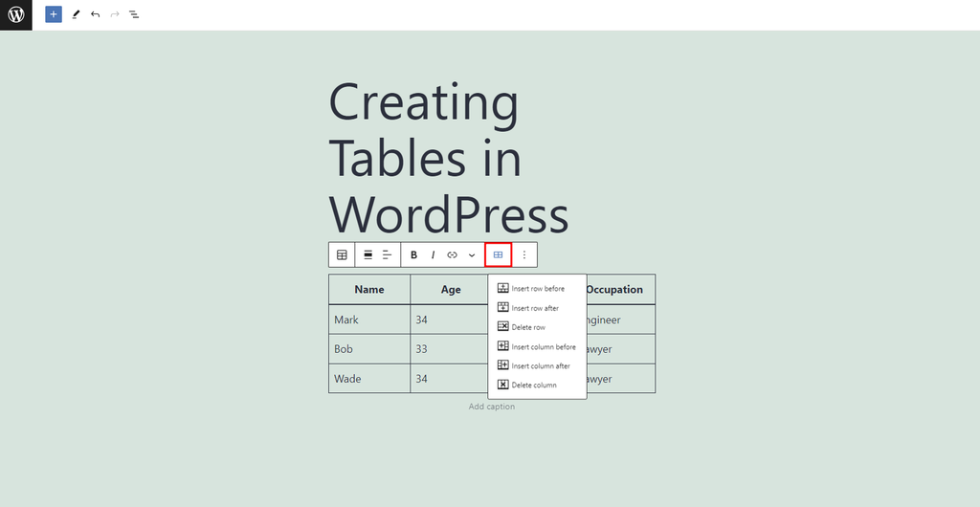980x507 pixels.
Task: Choose Insert column before
Action: [537, 346]
